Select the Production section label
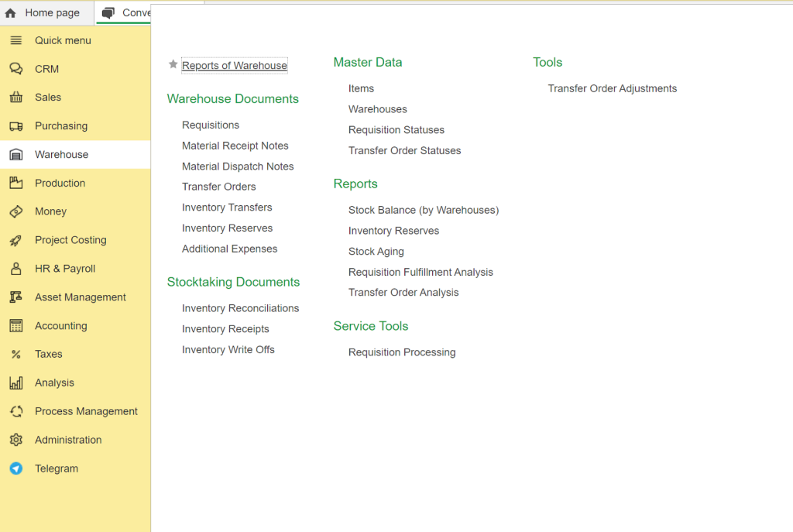Image resolution: width=793 pixels, height=532 pixels. click(x=60, y=183)
